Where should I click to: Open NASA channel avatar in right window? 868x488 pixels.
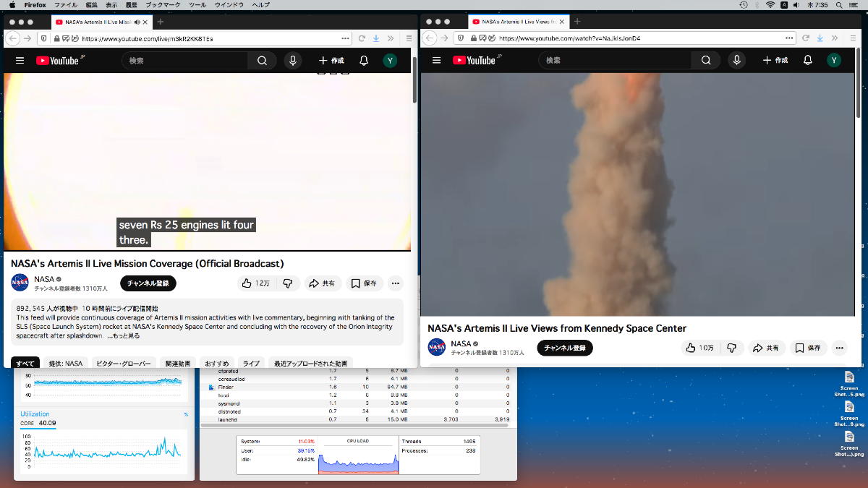click(437, 347)
